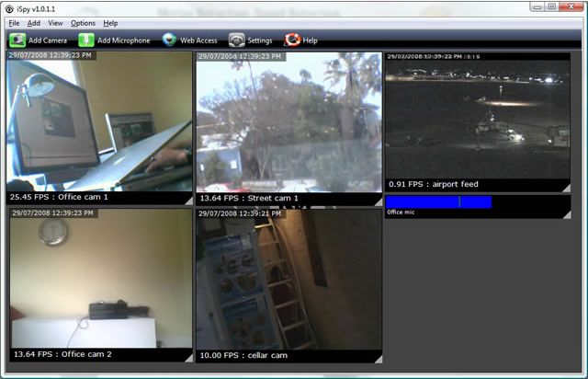Maximize the iSpy window

pos(551,6)
